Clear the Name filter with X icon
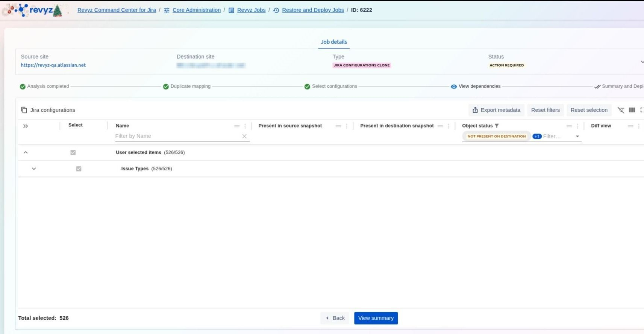Image resolution: width=644 pixels, height=334 pixels. (x=244, y=136)
